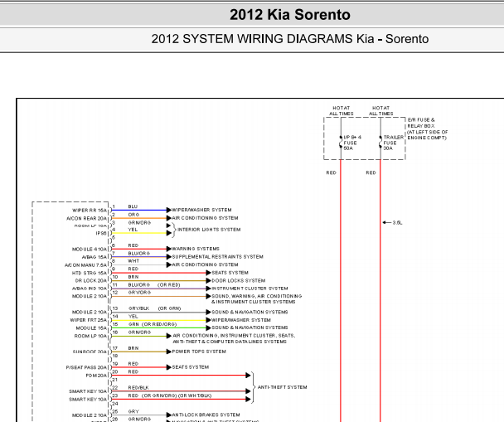Click 'SEATS SYSTEM' beside the HTD STRG wire

point(230,273)
